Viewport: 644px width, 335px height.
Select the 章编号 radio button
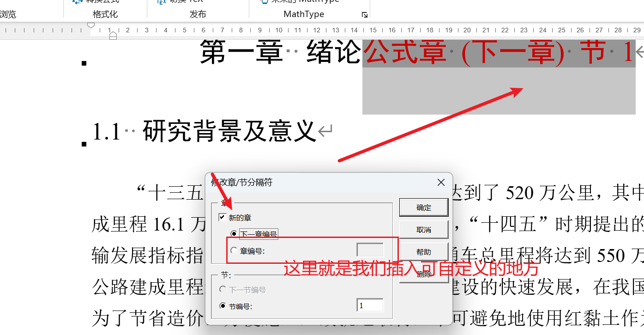[234, 250]
